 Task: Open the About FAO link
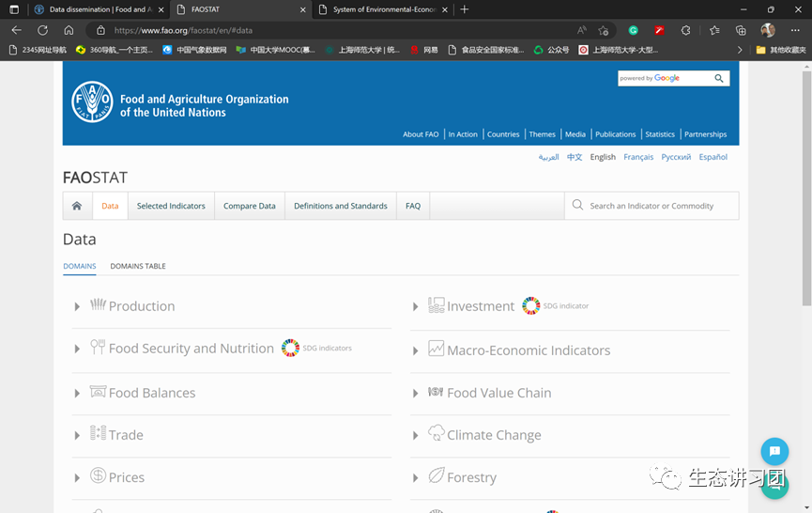click(x=421, y=134)
